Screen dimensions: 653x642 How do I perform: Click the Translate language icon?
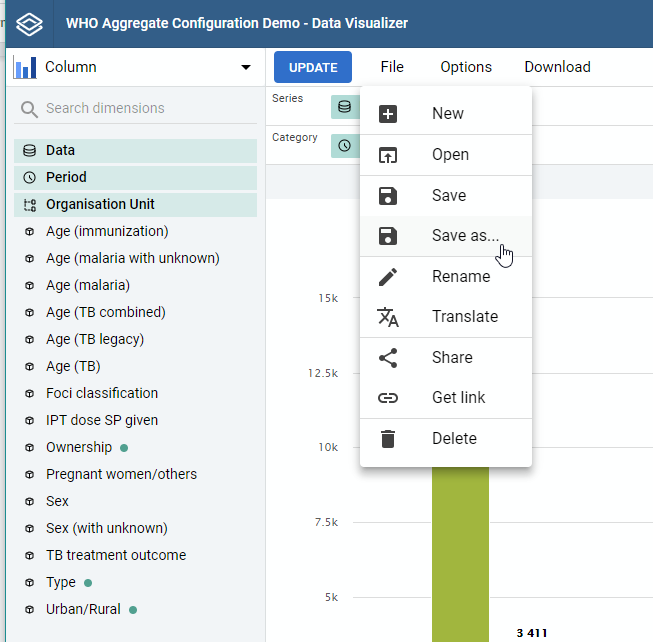tap(388, 317)
